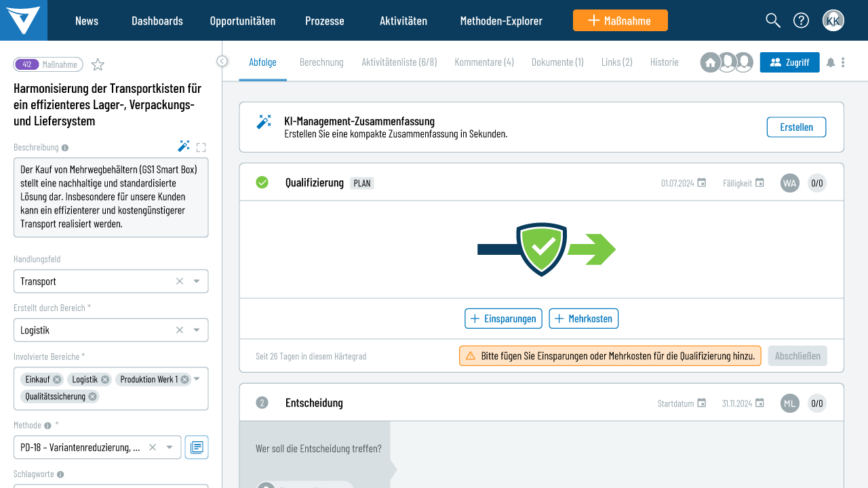This screenshot has height=488, width=868.
Task: Open method details book icon
Action: (x=197, y=447)
